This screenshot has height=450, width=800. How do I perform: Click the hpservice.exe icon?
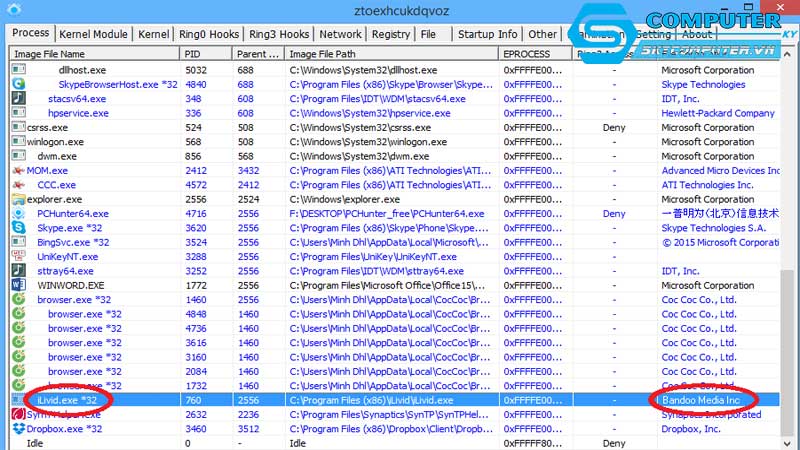pos(18,112)
